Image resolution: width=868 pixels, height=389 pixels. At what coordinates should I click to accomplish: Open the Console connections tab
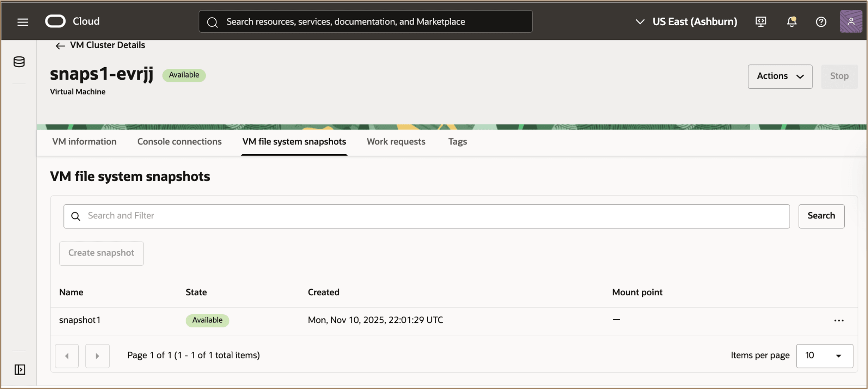point(179,142)
